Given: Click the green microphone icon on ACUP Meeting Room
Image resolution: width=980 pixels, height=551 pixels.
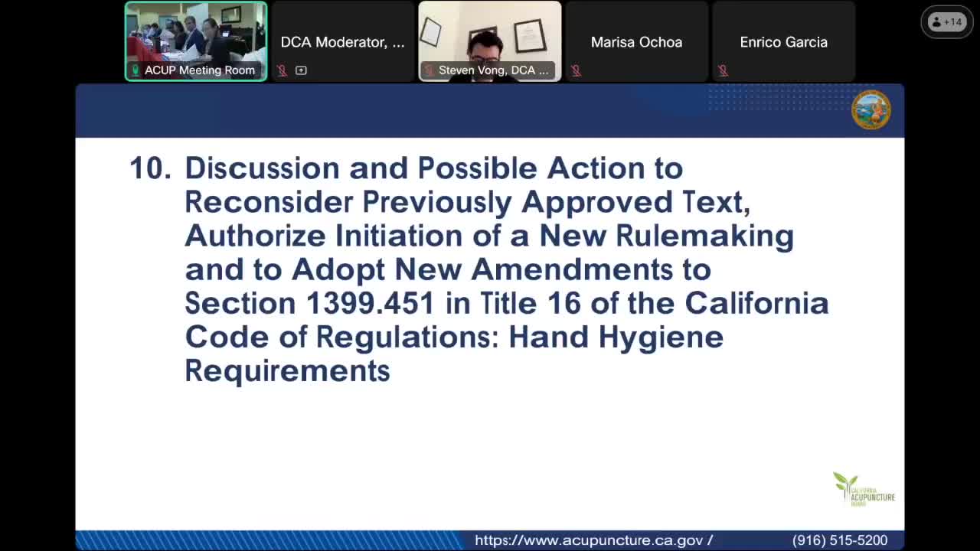Looking at the screenshot, I should 136,70.
